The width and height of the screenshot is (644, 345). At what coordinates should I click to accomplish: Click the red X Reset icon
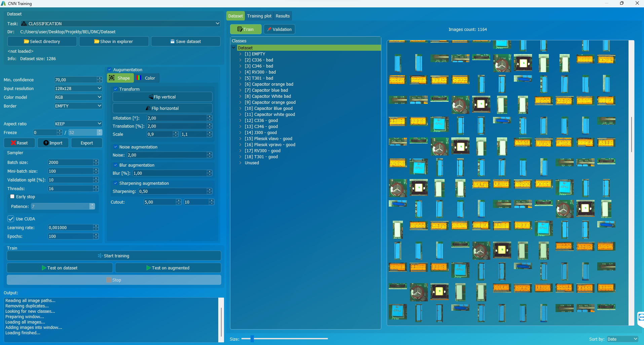[x=13, y=143]
